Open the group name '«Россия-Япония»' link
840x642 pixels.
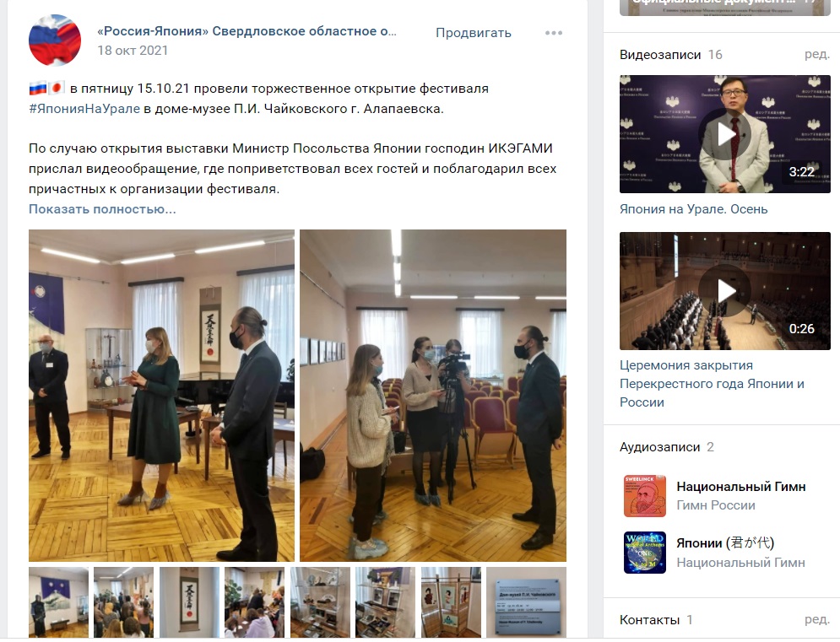pos(247,31)
